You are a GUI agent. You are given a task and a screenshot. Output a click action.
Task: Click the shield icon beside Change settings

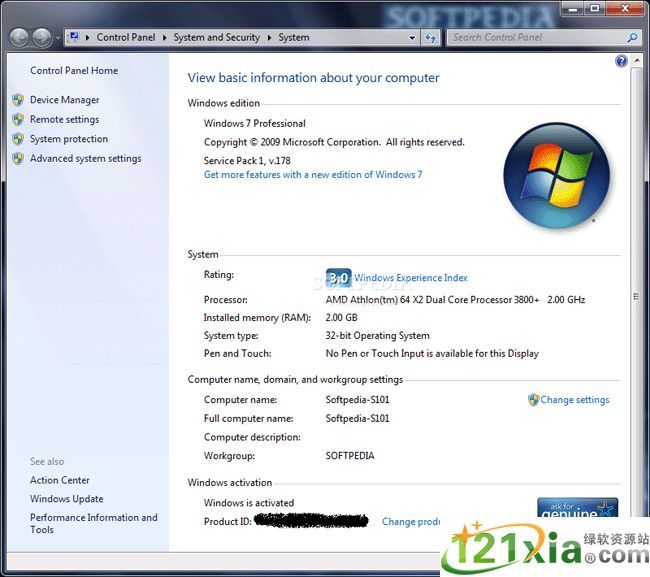[533, 400]
